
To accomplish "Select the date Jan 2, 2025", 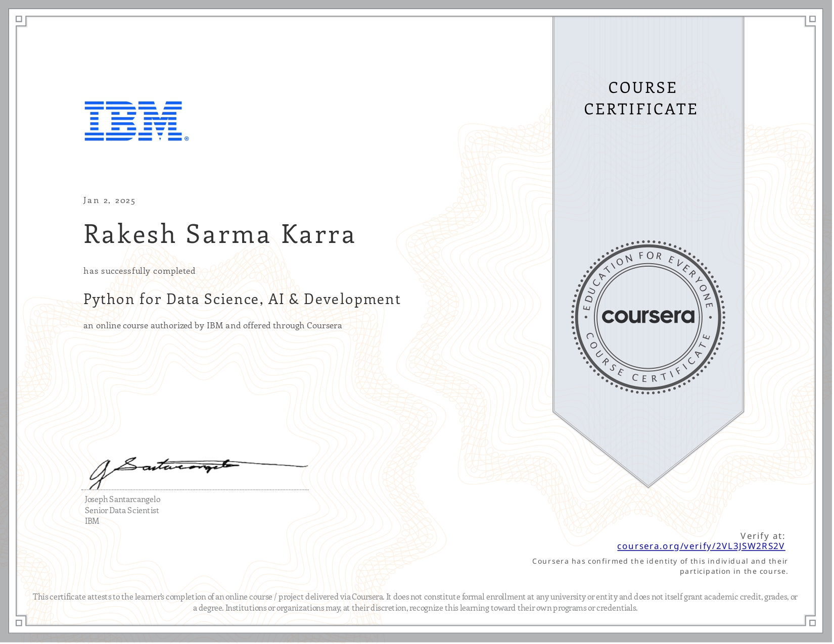I will (x=109, y=201).
